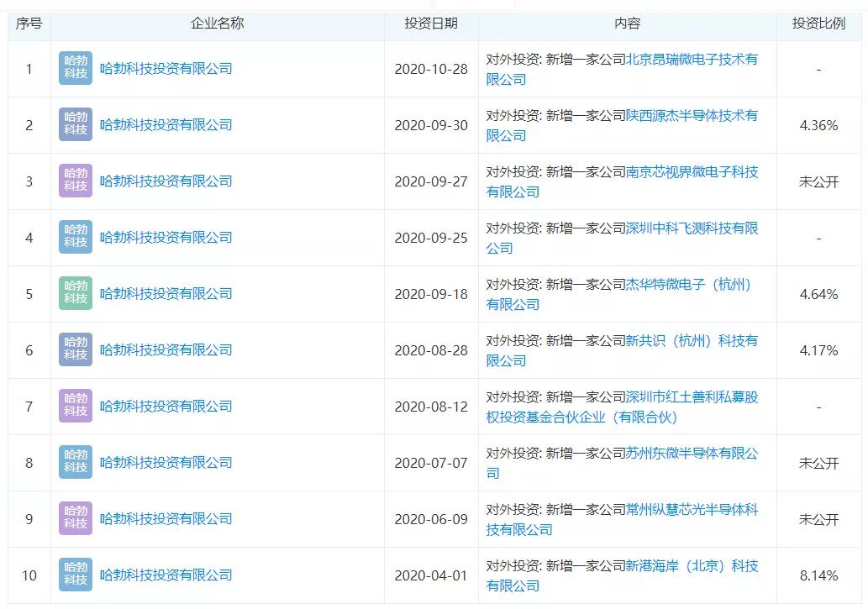The image size is (868, 609).
Task: Click the 哈勃科技 logo in row 1
Action: 76,69
